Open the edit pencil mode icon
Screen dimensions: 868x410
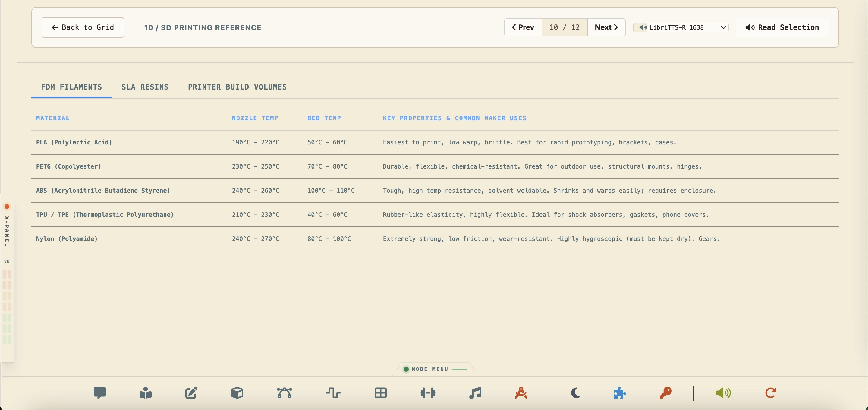(x=191, y=393)
